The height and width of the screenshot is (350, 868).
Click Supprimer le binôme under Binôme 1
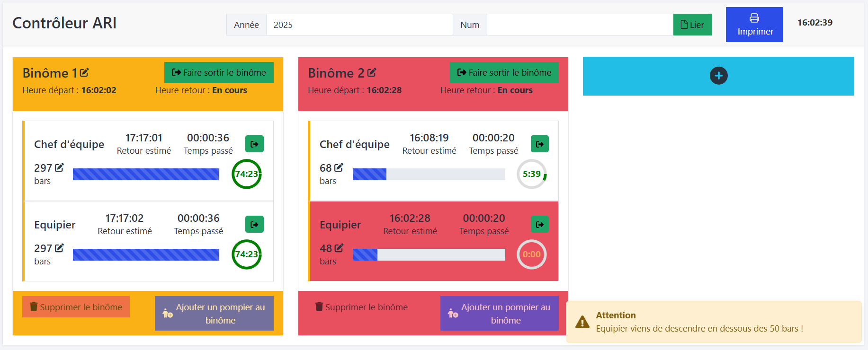pos(76,307)
